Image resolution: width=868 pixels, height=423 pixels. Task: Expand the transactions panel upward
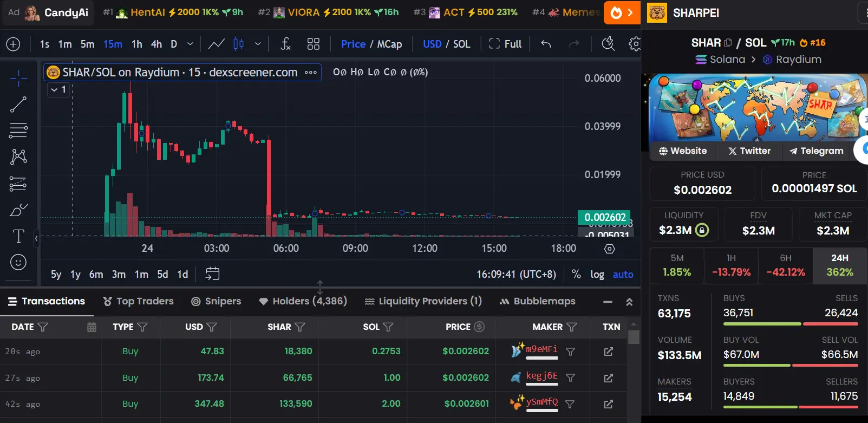pyautogui.click(x=629, y=302)
